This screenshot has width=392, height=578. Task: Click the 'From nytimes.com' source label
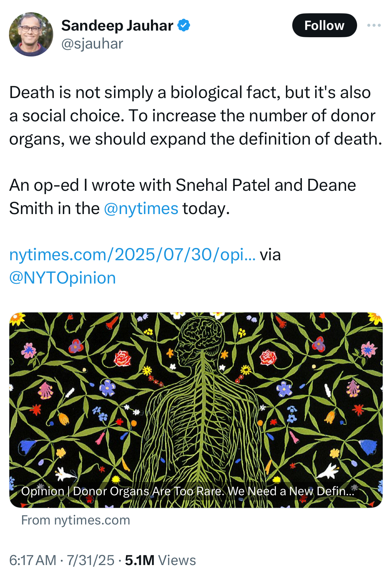(x=76, y=520)
